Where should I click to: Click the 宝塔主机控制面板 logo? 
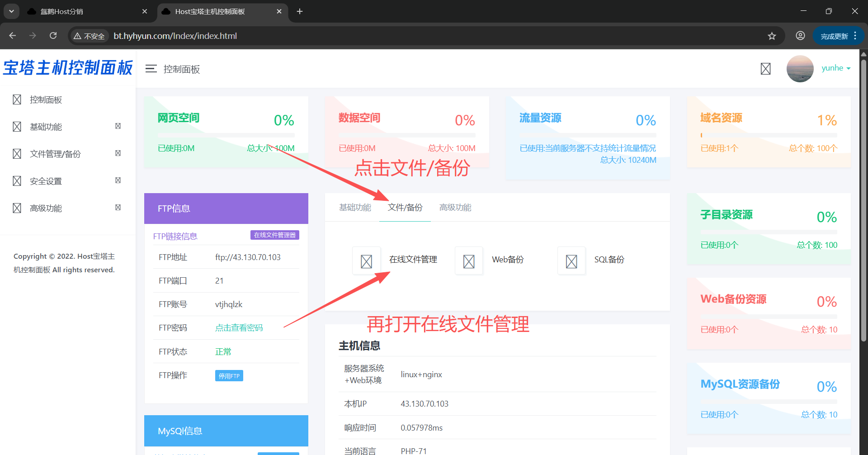[x=68, y=68]
